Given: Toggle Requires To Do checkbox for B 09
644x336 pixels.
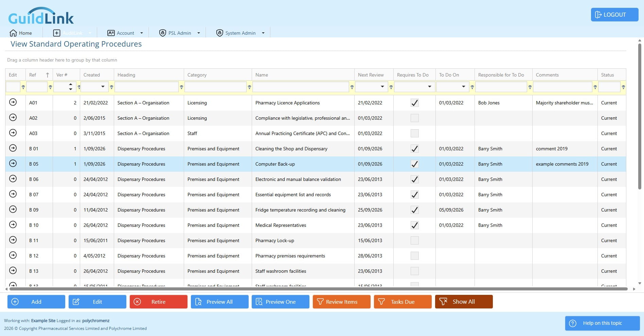Looking at the screenshot, I should point(414,210).
